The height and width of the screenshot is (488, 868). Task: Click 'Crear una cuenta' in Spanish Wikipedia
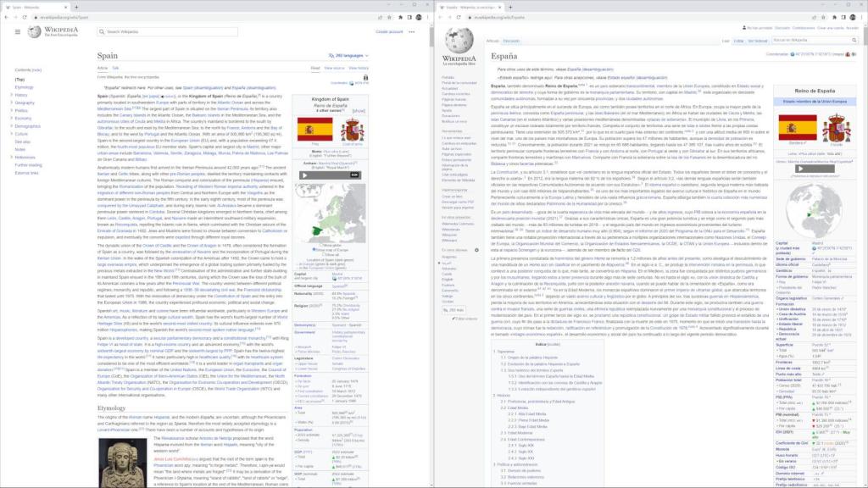830,28
